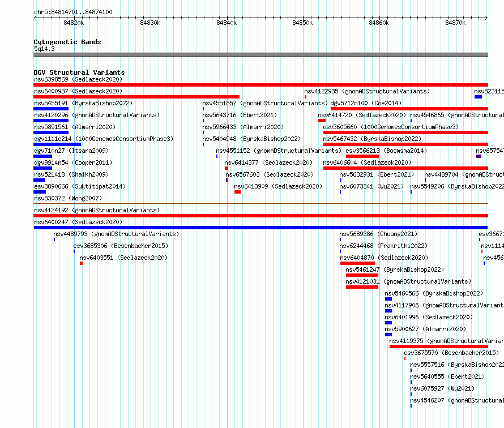Open nsv4551152 gnomADStructuralVariants label

point(279,151)
